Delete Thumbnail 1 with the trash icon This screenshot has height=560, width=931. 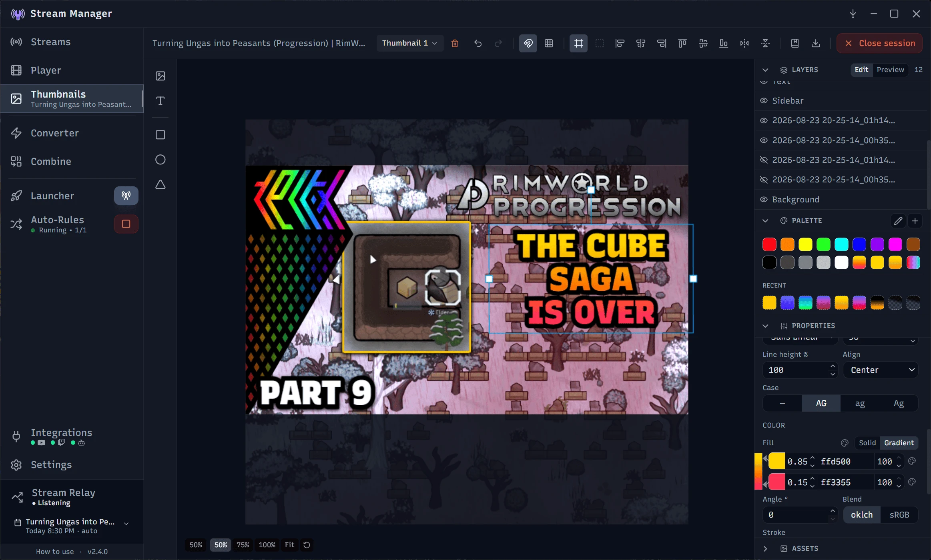[x=455, y=43]
